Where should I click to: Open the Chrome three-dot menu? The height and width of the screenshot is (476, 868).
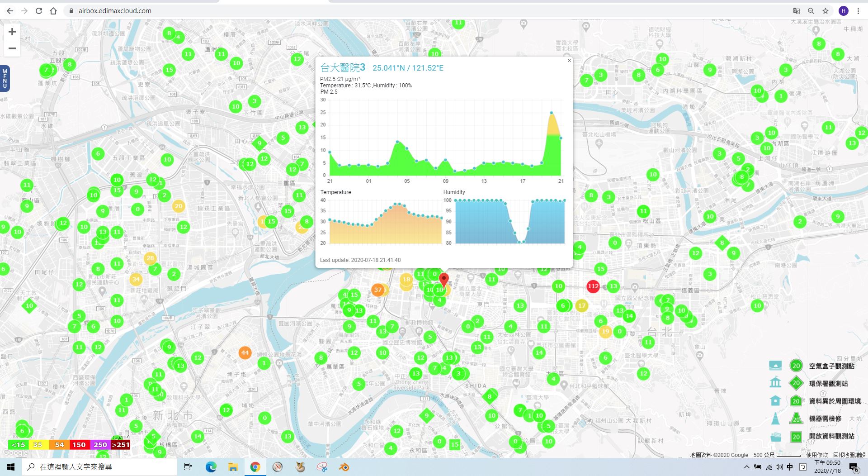tap(858, 11)
